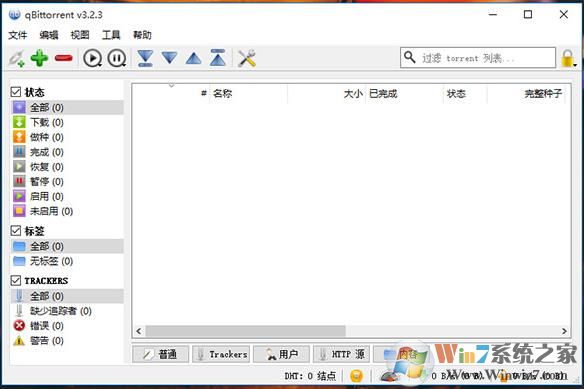
Task: Move torrent to bottom of queue
Action: pyautogui.click(x=145, y=58)
